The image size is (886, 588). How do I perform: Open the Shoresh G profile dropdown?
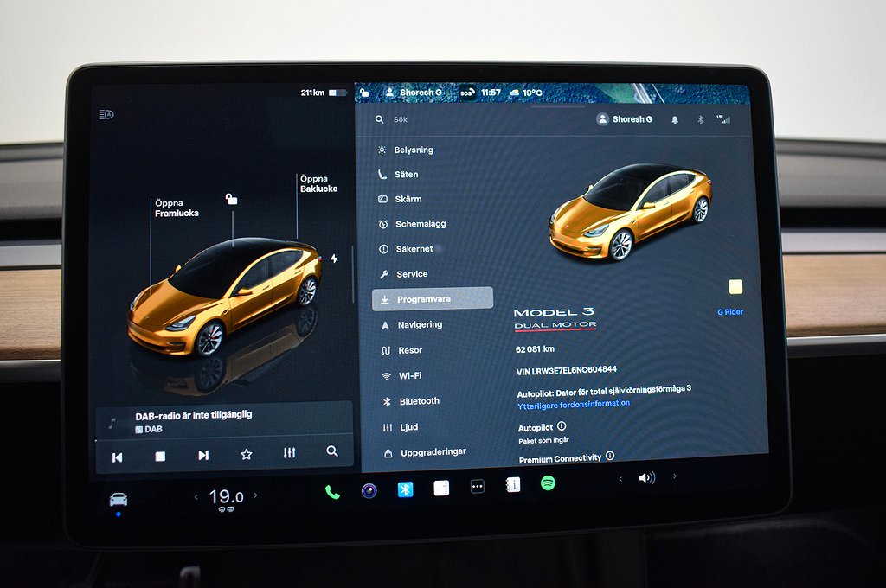point(625,119)
